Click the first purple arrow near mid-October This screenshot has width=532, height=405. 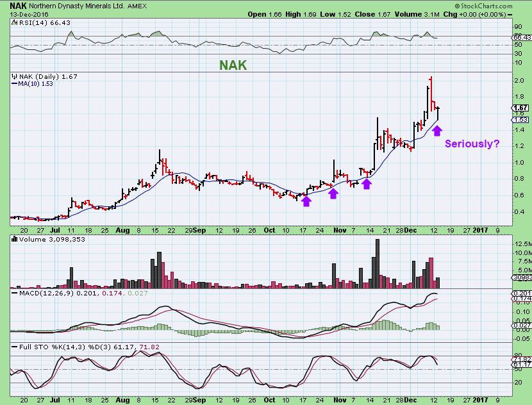tap(306, 201)
